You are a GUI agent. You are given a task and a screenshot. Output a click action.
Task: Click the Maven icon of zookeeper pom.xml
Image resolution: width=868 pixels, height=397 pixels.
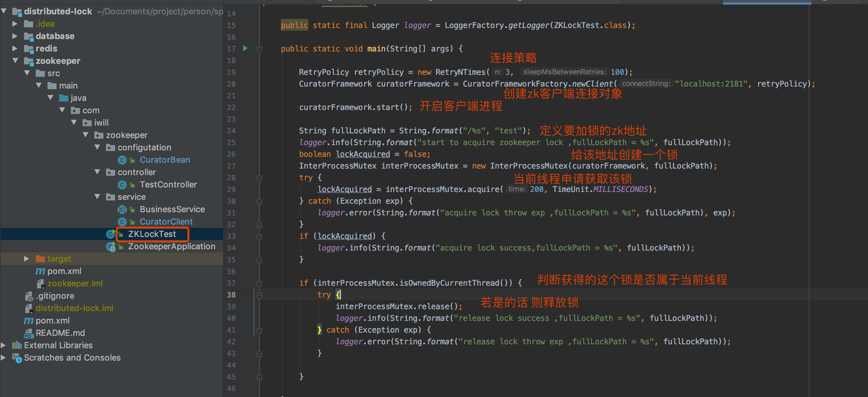(40, 271)
